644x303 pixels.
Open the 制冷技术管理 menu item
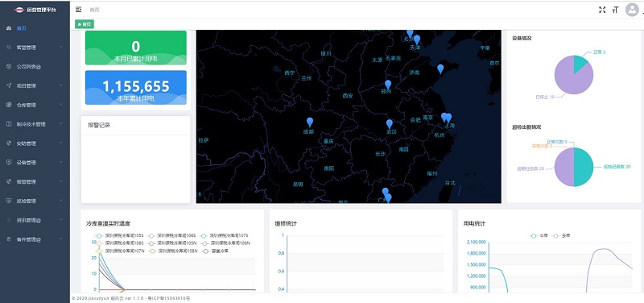35,124
